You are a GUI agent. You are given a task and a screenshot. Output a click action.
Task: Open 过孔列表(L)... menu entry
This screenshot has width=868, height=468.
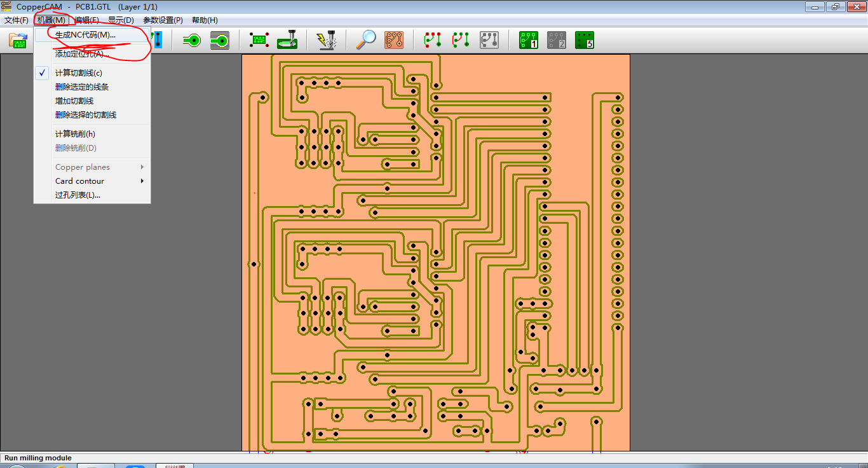pyautogui.click(x=92, y=195)
